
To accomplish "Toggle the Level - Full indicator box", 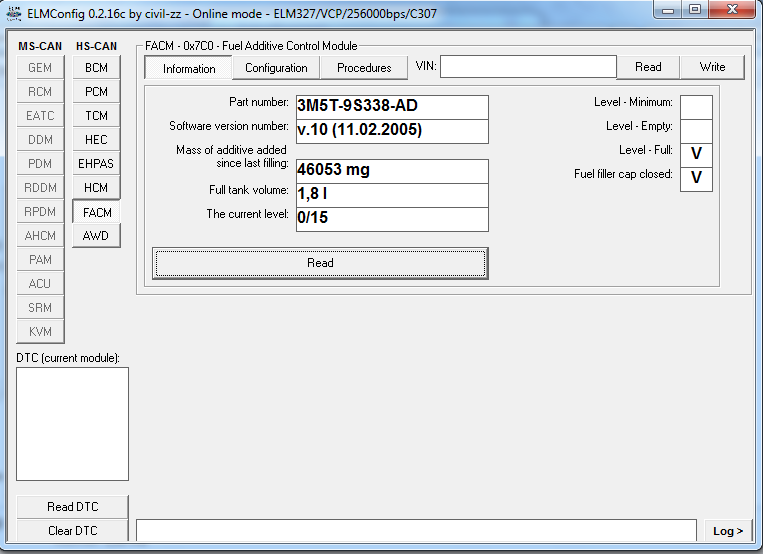I will pyautogui.click(x=696, y=154).
